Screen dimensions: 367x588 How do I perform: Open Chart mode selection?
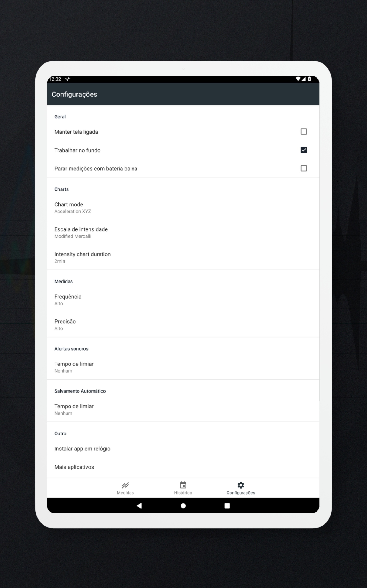183,208
